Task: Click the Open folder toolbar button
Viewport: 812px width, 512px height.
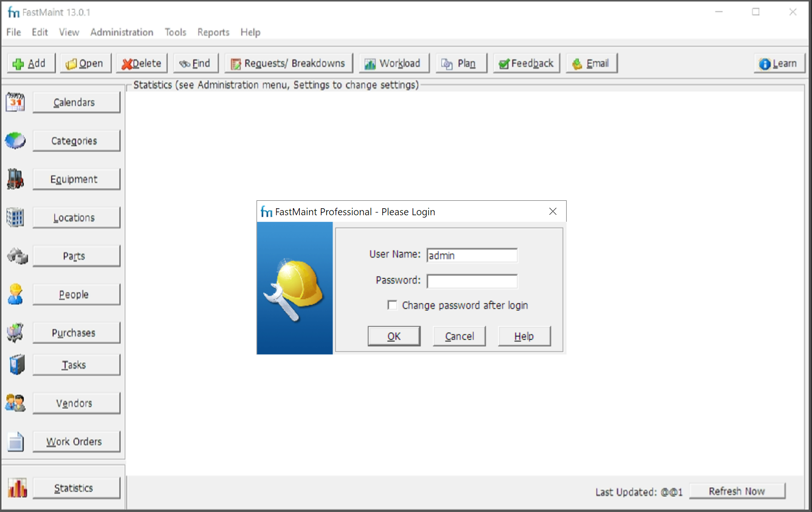Action: [x=86, y=63]
